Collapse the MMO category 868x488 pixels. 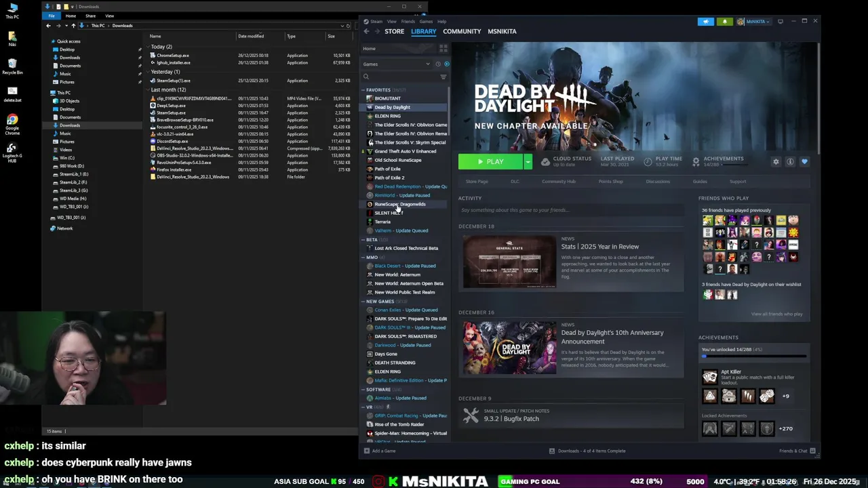[363, 258]
